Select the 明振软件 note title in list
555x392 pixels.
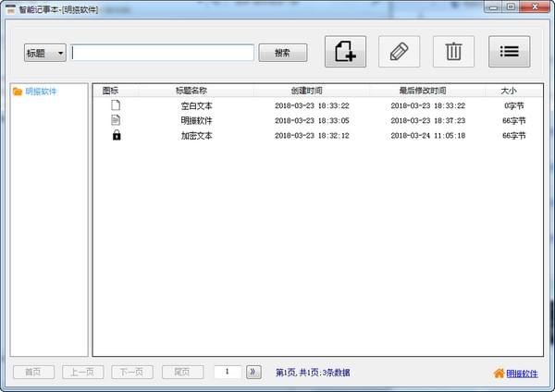click(x=196, y=120)
